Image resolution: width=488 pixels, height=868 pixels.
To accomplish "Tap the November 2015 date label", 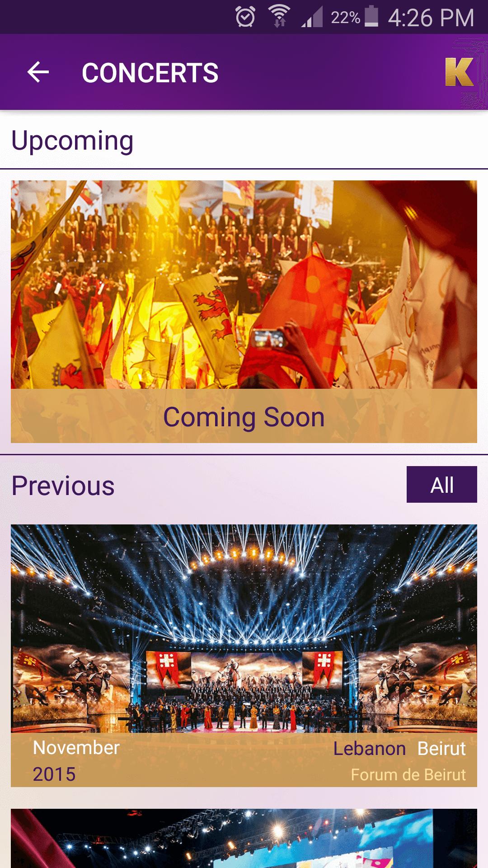I will coord(76,761).
